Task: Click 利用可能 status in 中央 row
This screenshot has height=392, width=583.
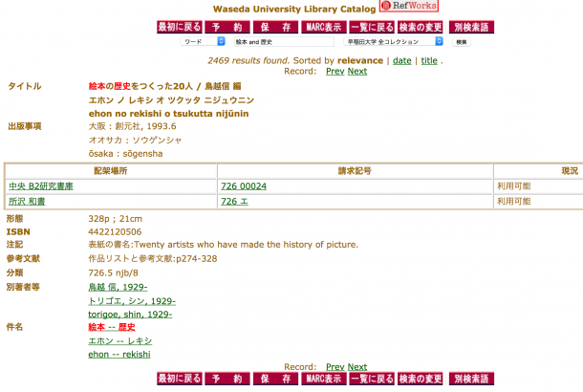Action: (x=514, y=186)
